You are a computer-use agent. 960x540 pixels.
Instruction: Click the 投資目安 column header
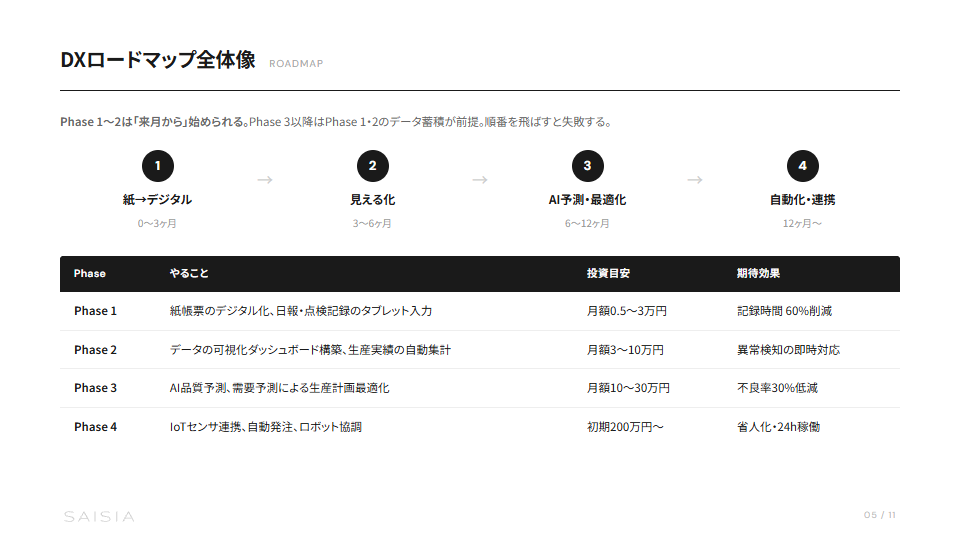pos(608,274)
